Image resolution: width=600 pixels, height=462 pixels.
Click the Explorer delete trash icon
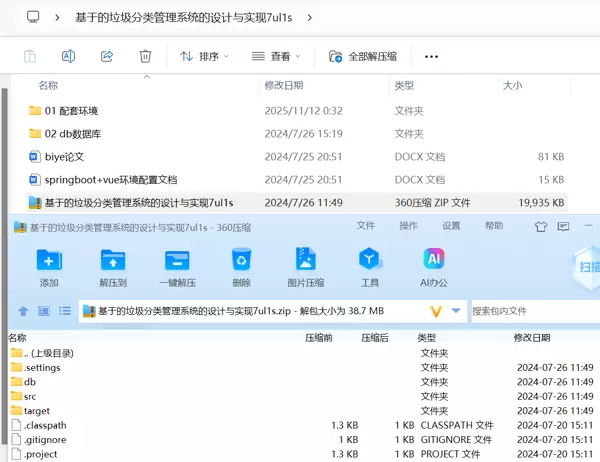pyautogui.click(x=145, y=57)
